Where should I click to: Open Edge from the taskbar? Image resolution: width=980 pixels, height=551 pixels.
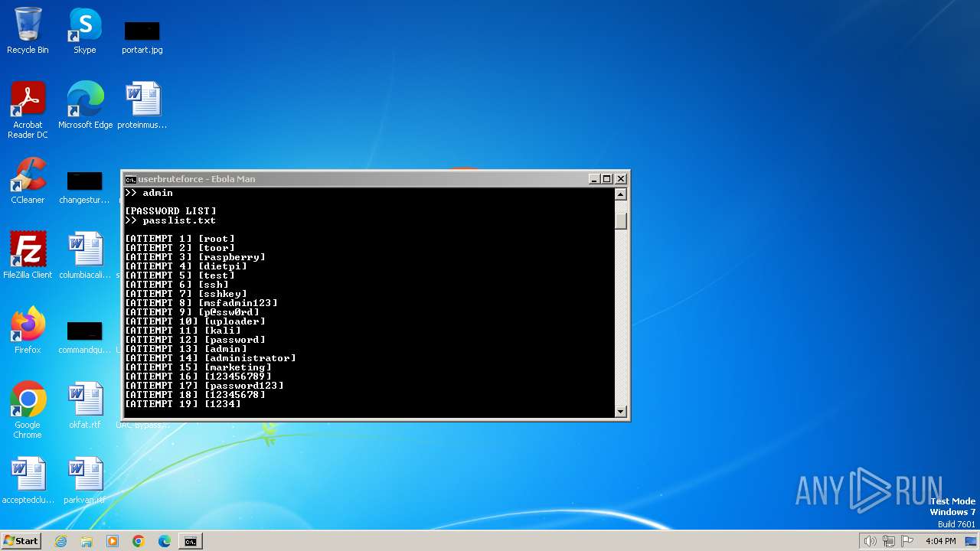click(x=165, y=541)
